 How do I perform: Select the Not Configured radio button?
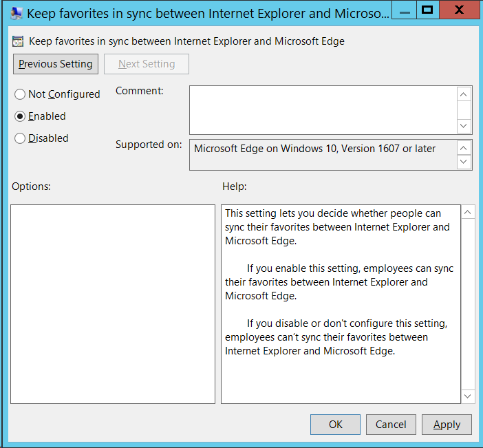20,94
